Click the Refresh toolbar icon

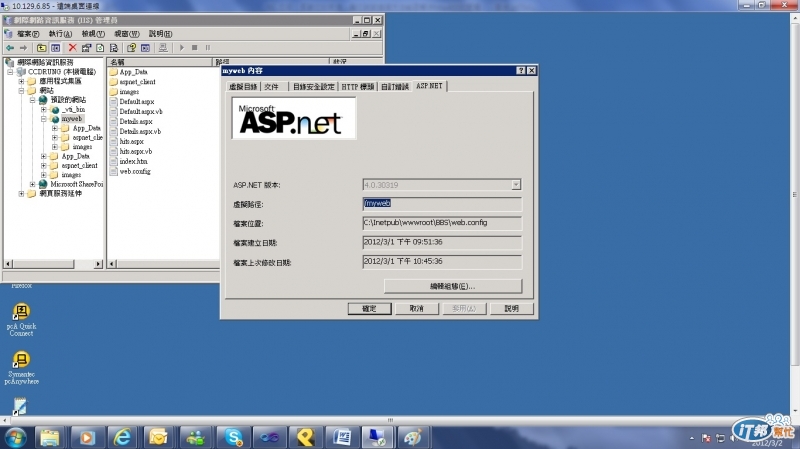tap(100, 48)
